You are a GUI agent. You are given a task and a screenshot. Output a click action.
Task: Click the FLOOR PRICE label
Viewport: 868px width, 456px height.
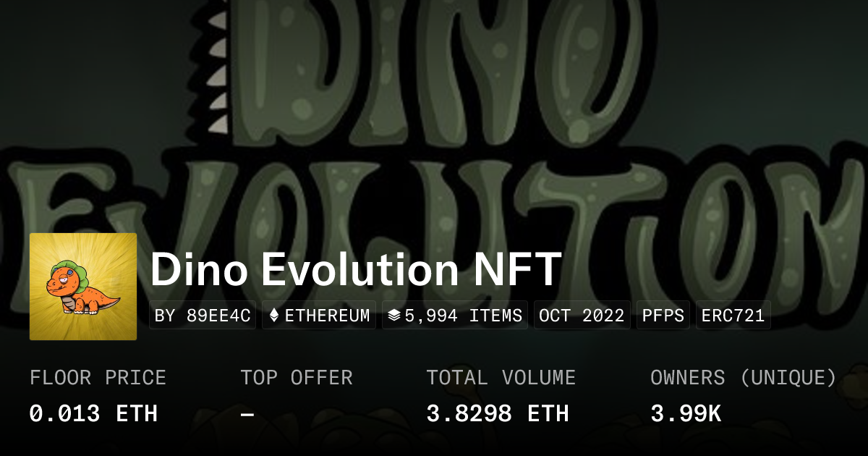98,378
